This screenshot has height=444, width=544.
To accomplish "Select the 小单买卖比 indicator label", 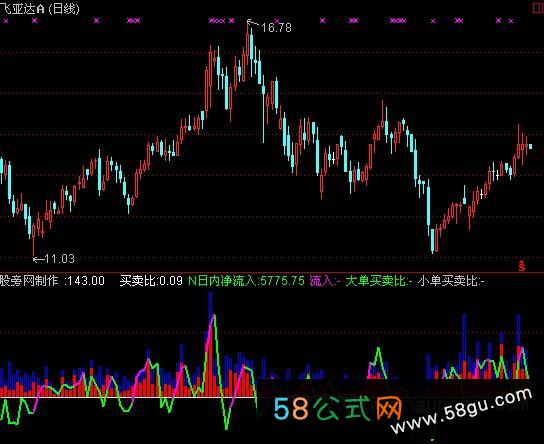I will point(451,281).
